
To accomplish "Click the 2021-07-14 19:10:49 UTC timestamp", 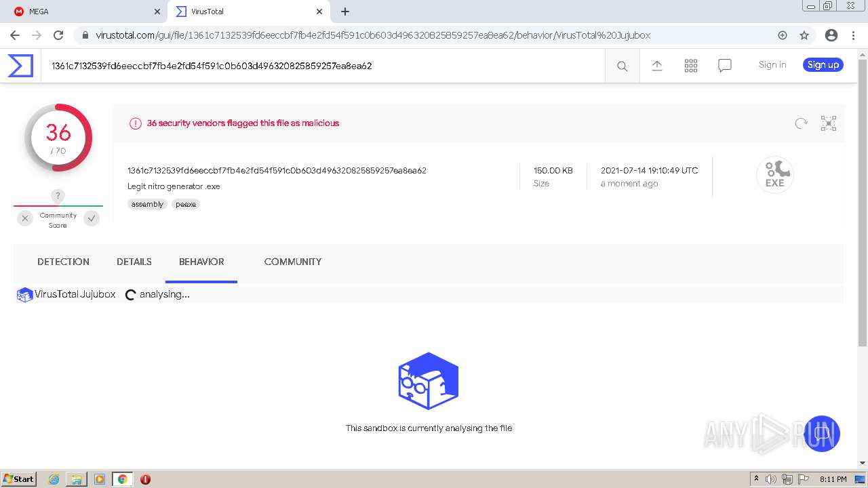I will 649,171.
